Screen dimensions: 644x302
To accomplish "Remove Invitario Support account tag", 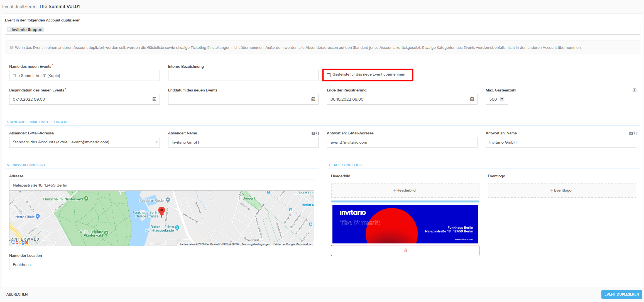I will point(9,30).
